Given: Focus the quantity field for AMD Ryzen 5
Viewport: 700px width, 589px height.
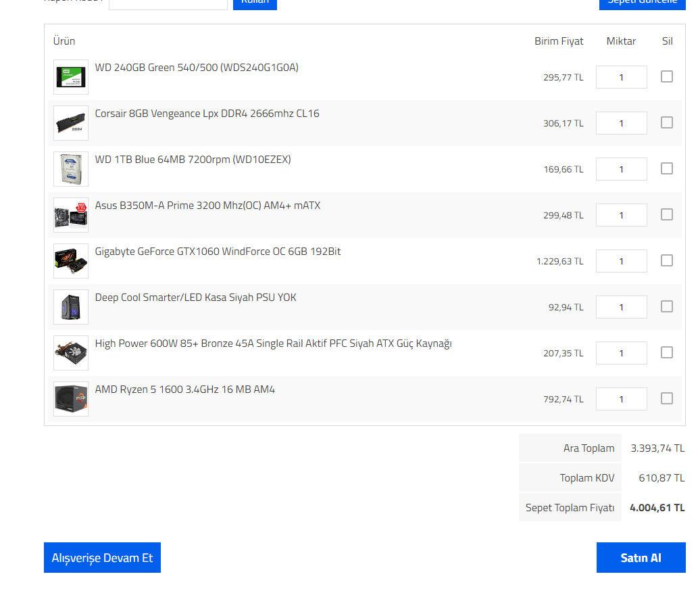Looking at the screenshot, I should pyautogui.click(x=621, y=399).
